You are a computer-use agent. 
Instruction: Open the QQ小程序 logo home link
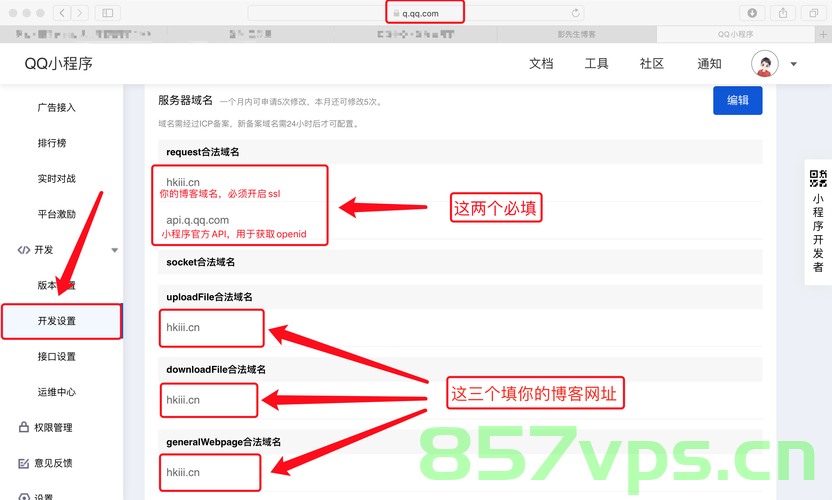click(x=58, y=64)
